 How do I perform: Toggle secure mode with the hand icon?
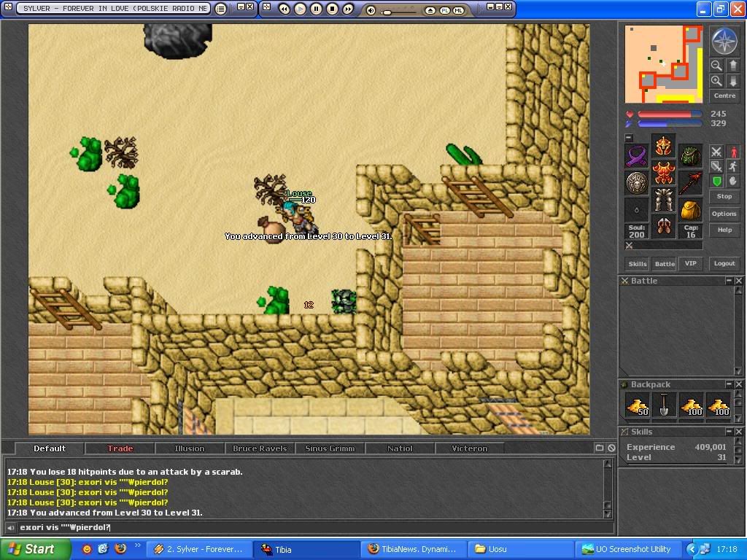click(733, 181)
